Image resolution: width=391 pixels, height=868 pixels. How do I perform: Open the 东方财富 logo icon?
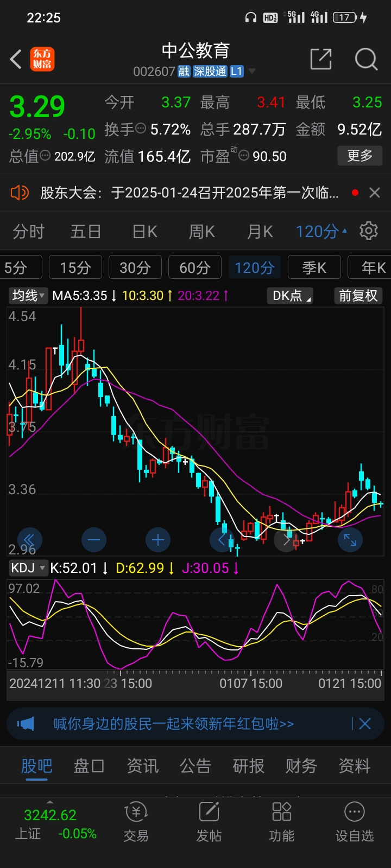click(x=42, y=59)
